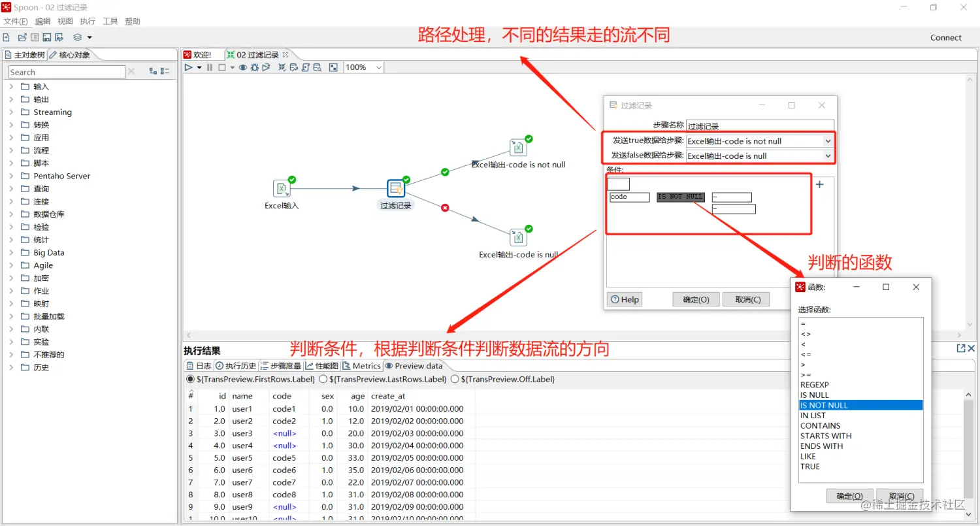Switch to the 欢迎! tab
Image resolution: width=980 pixels, height=526 pixels.
[199, 55]
